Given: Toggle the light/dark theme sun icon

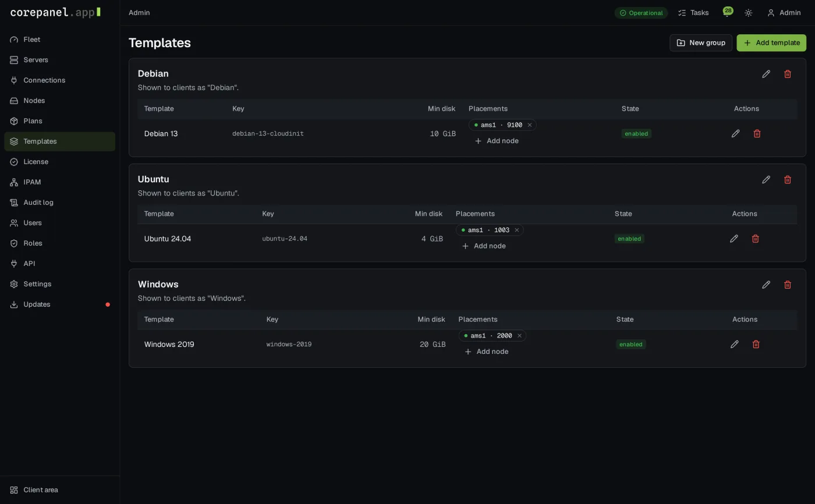Looking at the screenshot, I should 749,13.
